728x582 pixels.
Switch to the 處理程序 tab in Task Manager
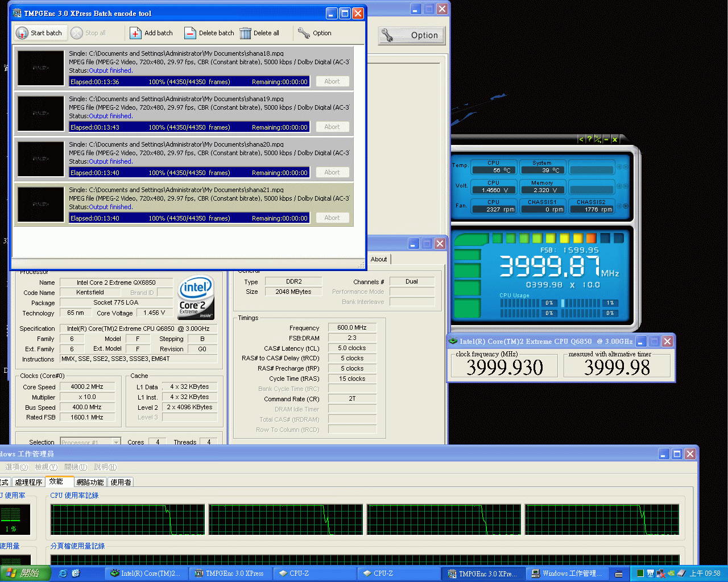click(x=28, y=482)
